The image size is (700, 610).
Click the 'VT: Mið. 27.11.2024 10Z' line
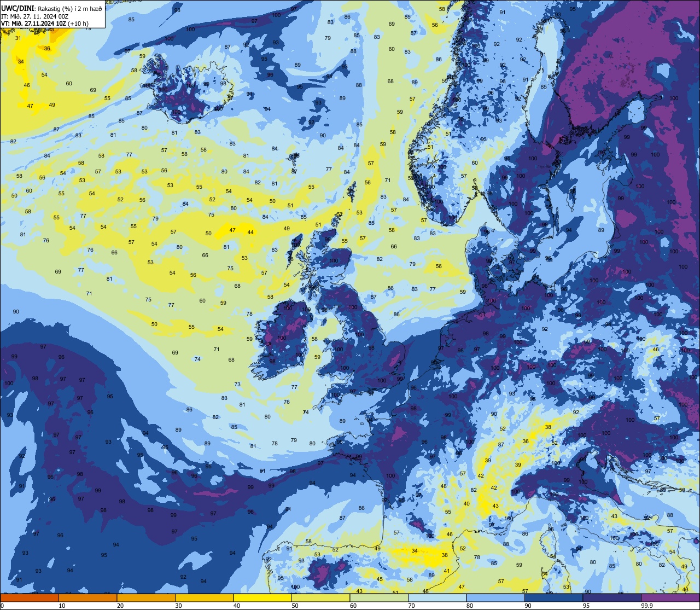tap(34, 24)
